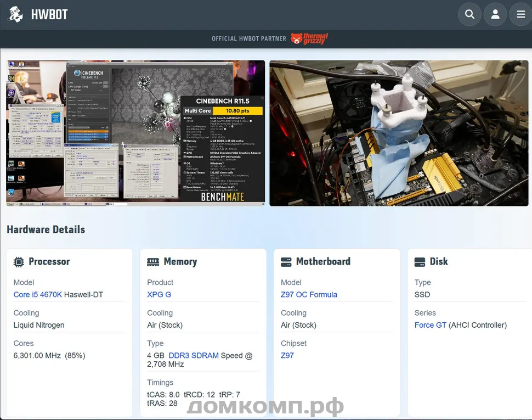The height and width of the screenshot is (420, 532).
Task: Follow the DDR3 SDRAM link
Action: point(194,355)
